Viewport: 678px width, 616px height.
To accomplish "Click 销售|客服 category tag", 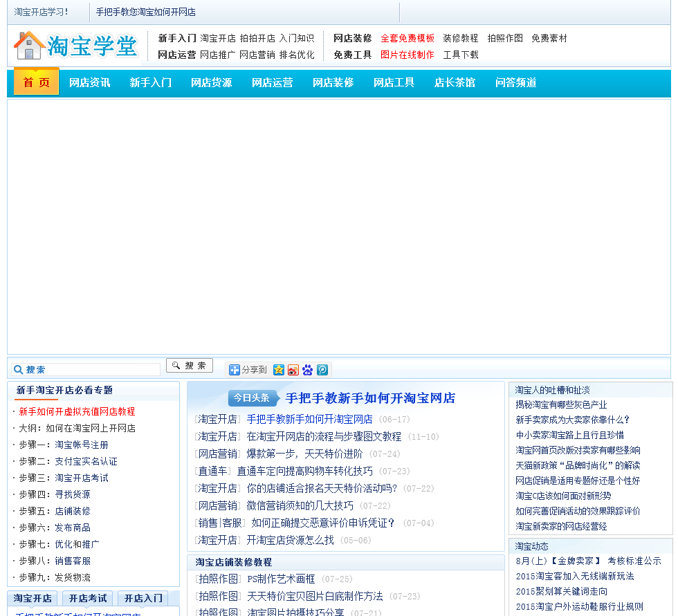I will (x=220, y=523).
